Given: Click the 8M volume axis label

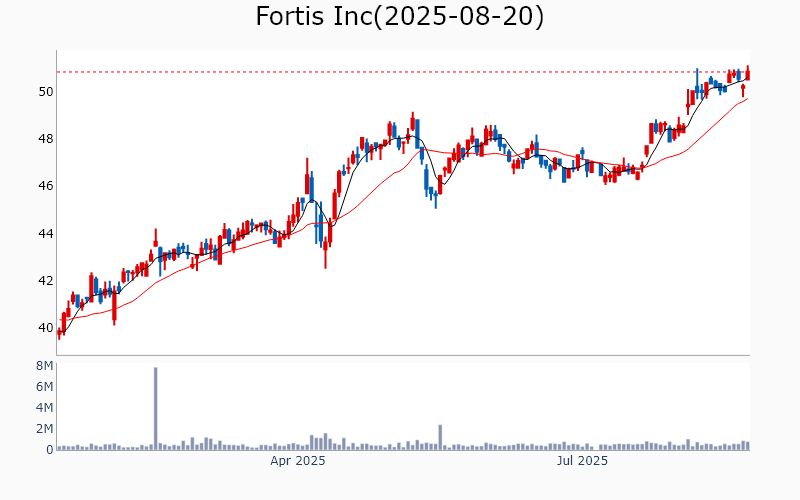Looking at the screenshot, I should click(x=44, y=366).
